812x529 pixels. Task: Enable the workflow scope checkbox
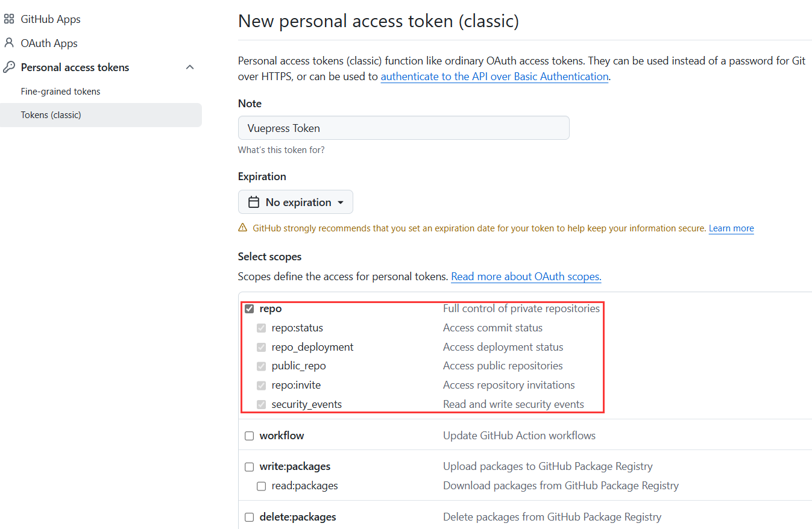[249, 436]
